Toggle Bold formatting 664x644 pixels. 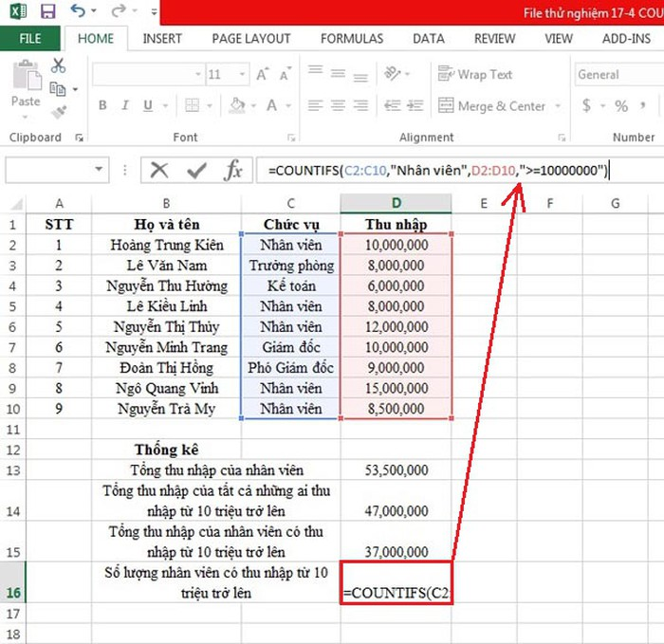[x=102, y=105]
